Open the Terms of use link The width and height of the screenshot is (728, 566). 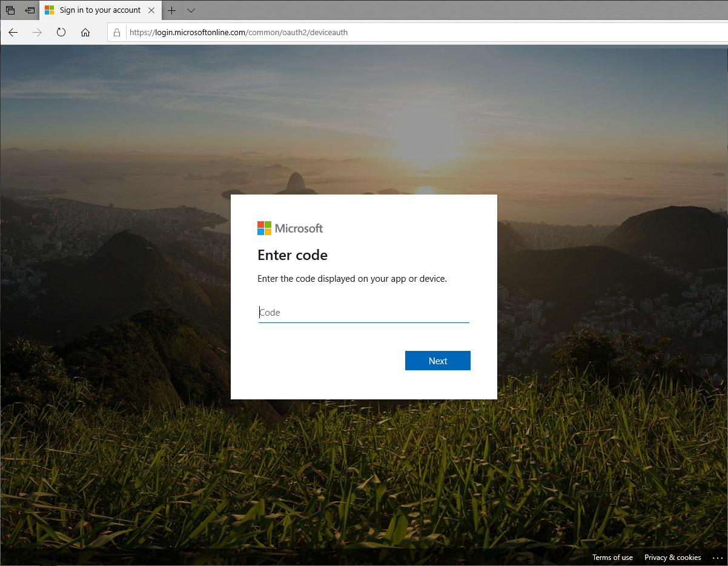tap(612, 558)
